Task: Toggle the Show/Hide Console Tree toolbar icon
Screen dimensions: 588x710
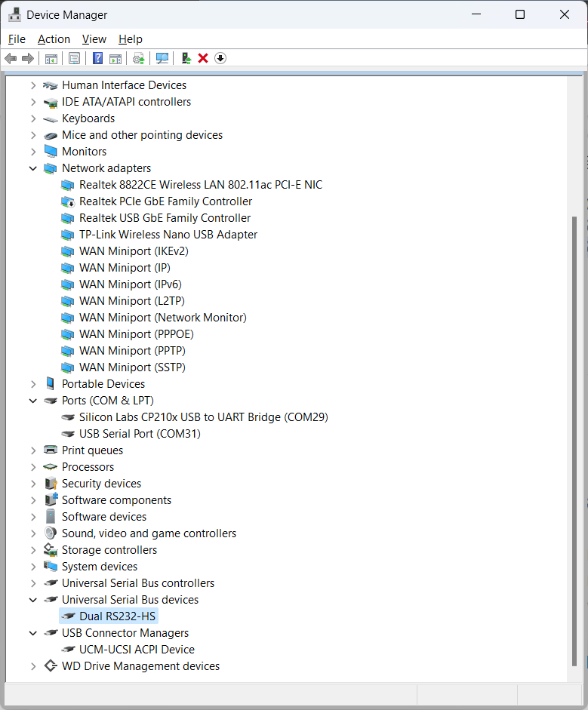Action: tap(51, 58)
